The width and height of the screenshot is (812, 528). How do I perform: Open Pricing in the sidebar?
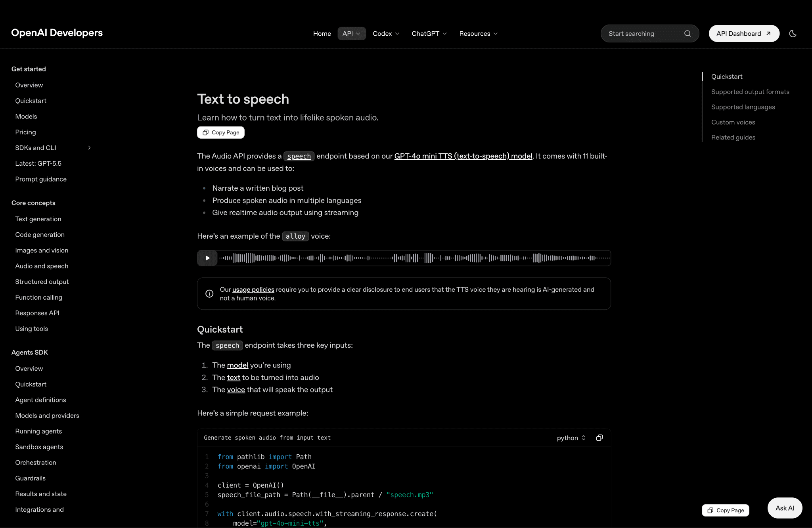[x=25, y=132]
